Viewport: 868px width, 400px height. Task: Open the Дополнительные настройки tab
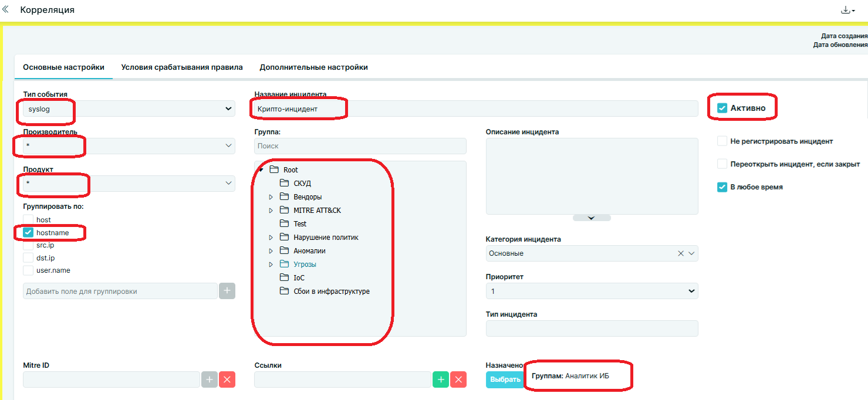[313, 67]
